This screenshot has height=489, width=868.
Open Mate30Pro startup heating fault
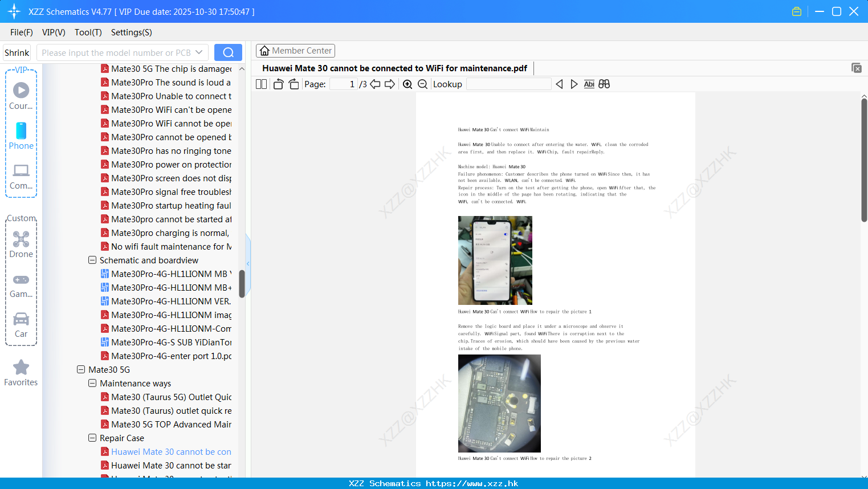pos(166,205)
